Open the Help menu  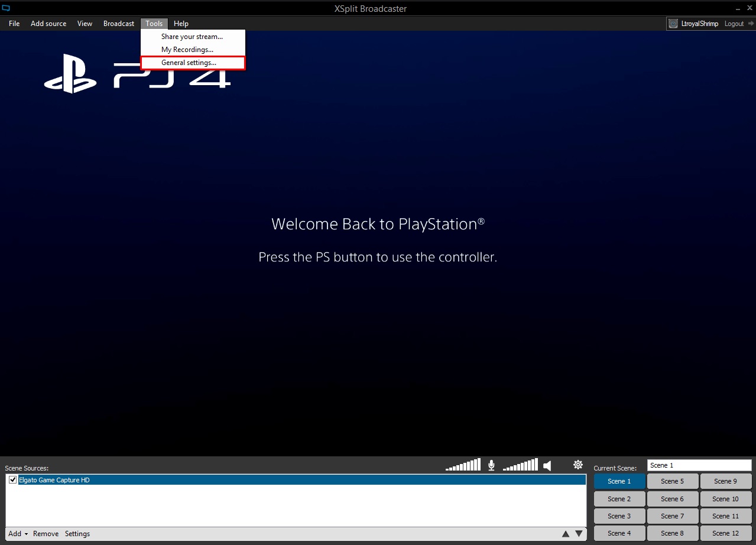[181, 24]
